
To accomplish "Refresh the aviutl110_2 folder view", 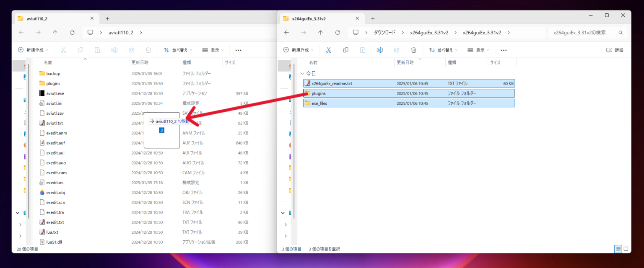I will pyautogui.click(x=72, y=33).
